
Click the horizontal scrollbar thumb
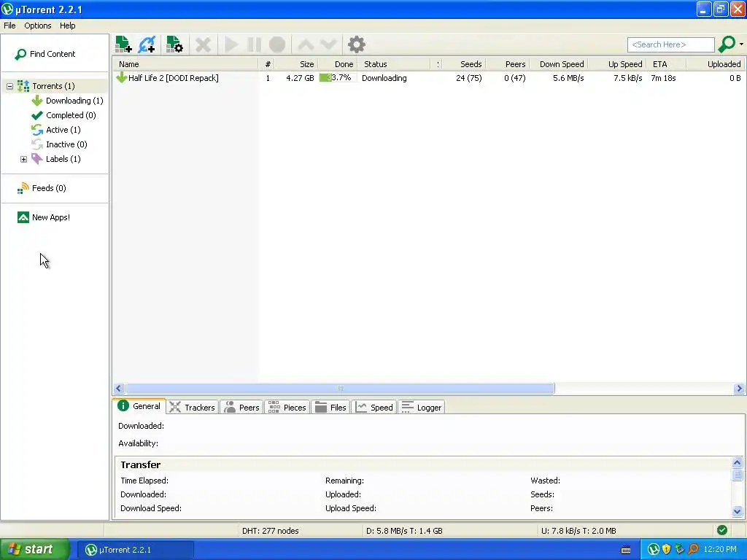coord(340,389)
